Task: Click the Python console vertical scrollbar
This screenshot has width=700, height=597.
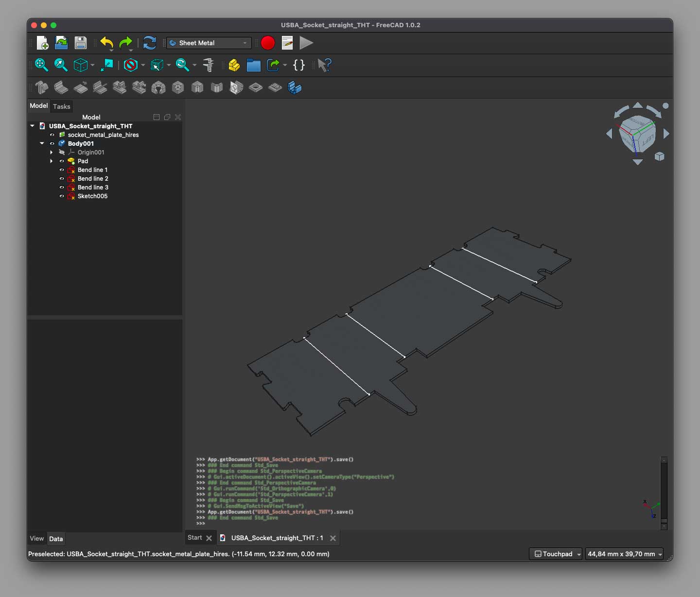Action: point(664,491)
